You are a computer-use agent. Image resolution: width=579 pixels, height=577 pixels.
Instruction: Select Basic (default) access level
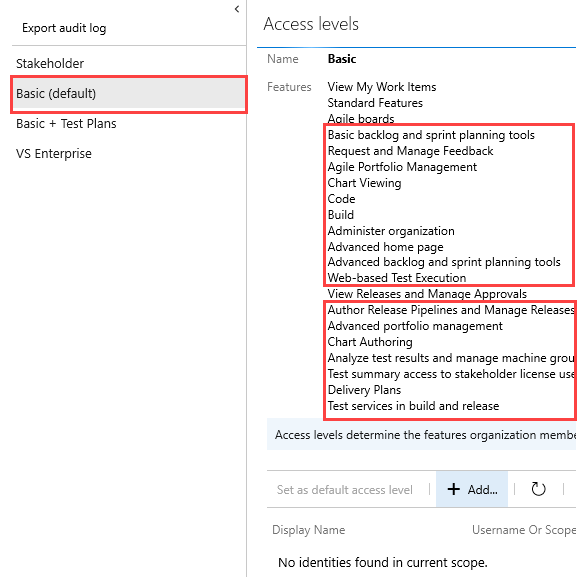tap(129, 94)
